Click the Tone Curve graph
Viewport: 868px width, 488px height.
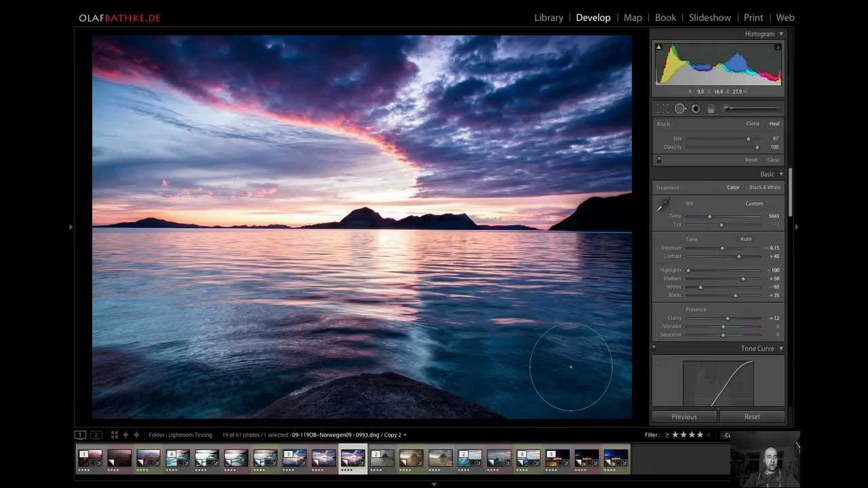[x=718, y=383]
